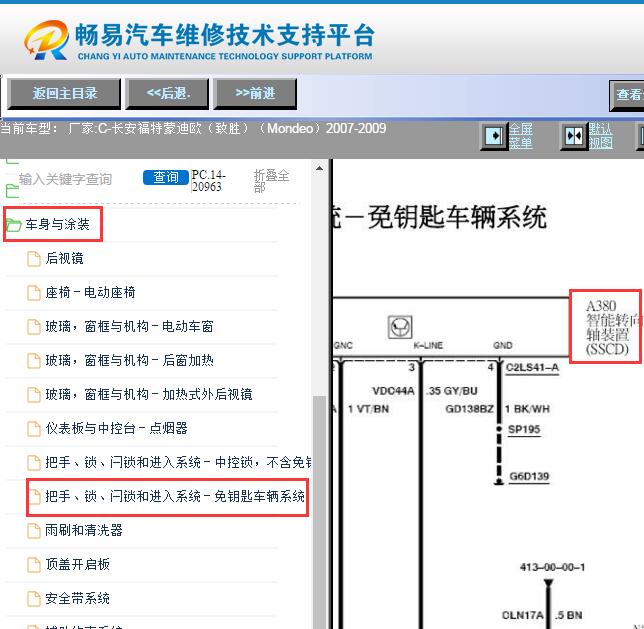Click the page icon beside 加热式外后视镜 entry
644x629 pixels.
pyautogui.click(x=34, y=395)
